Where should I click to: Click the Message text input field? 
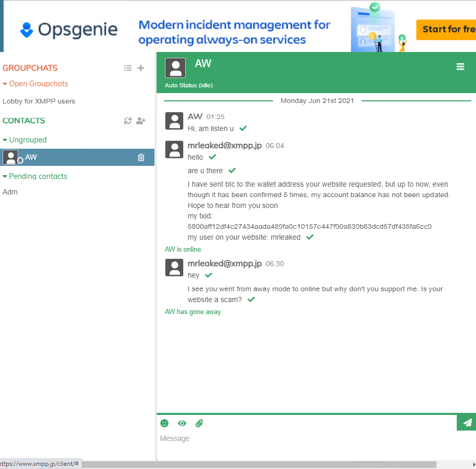[312, 439]
